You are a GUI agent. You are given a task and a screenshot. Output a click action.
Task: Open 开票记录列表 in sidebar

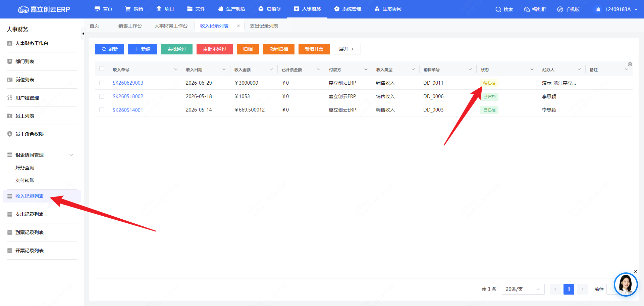(x=30, y=251)
